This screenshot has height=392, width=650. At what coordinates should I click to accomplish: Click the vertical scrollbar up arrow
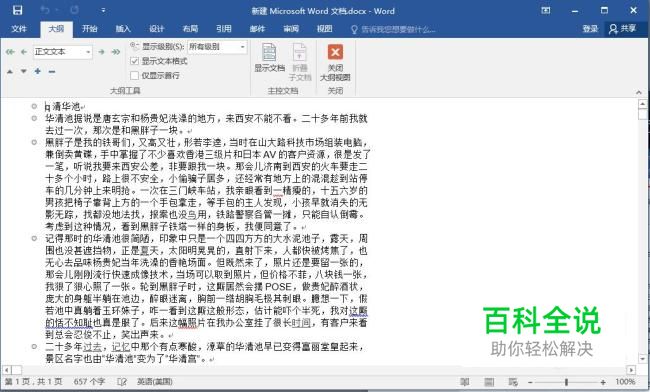[x=643, y=104]
